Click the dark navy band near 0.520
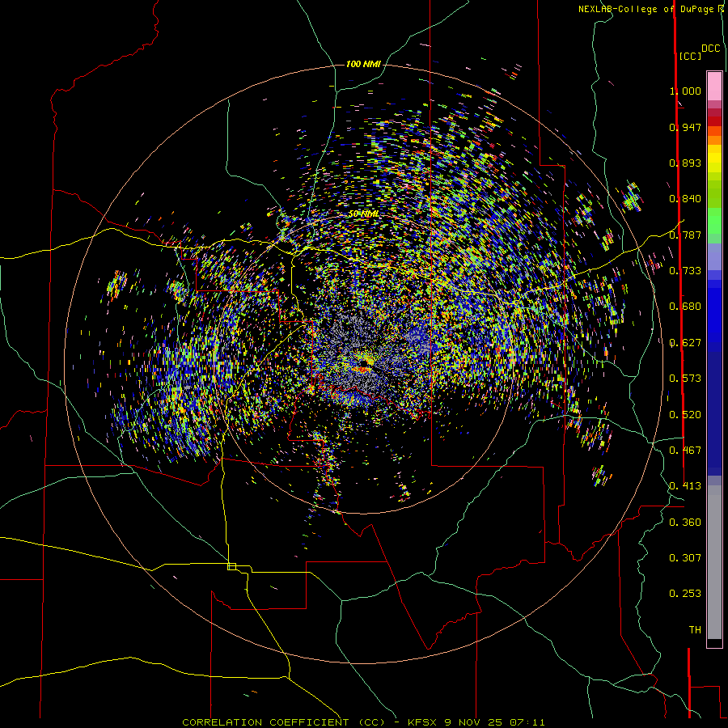The width and height of the screenshot is (728, 728). coord(714,413)
